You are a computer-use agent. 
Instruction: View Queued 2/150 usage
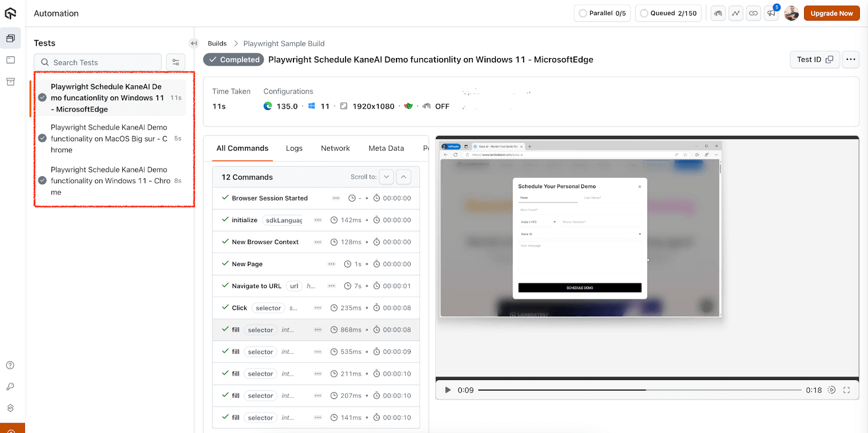click(668, 13)
